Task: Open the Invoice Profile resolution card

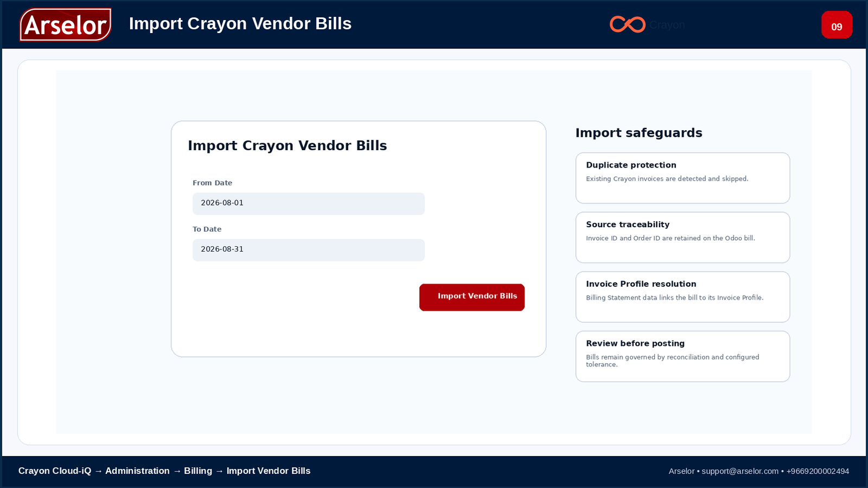Action: (682, 297)
